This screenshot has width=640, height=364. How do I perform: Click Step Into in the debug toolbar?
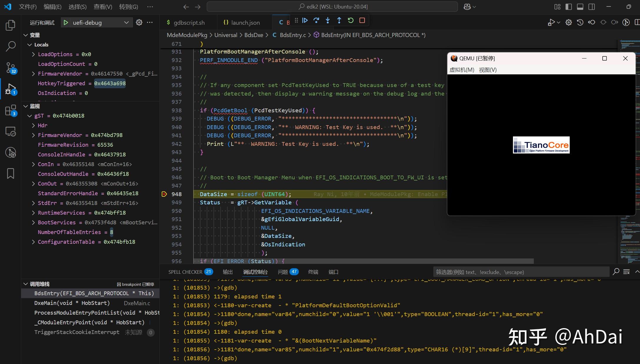327,20
